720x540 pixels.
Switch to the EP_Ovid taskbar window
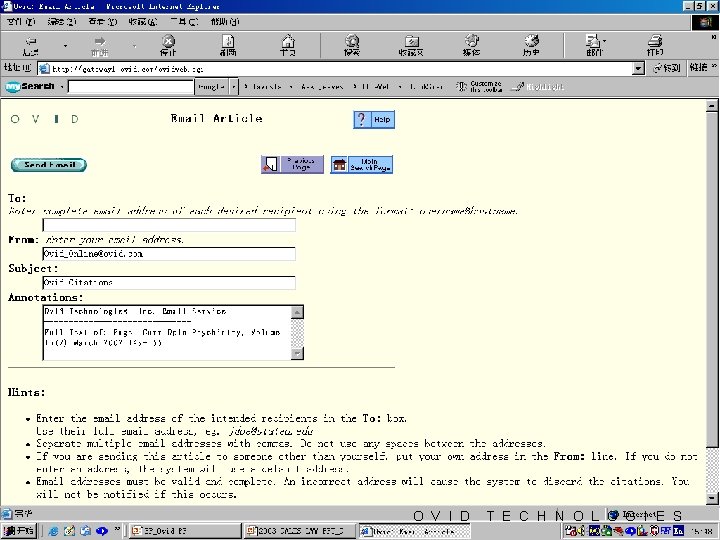click(185, 531)
